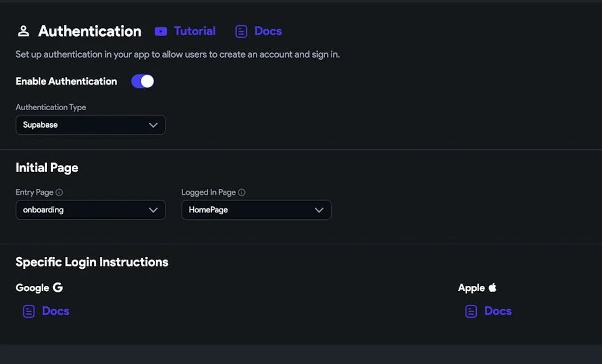
Task: Open Apple login Docs link
Action: (x=498, y=311)
